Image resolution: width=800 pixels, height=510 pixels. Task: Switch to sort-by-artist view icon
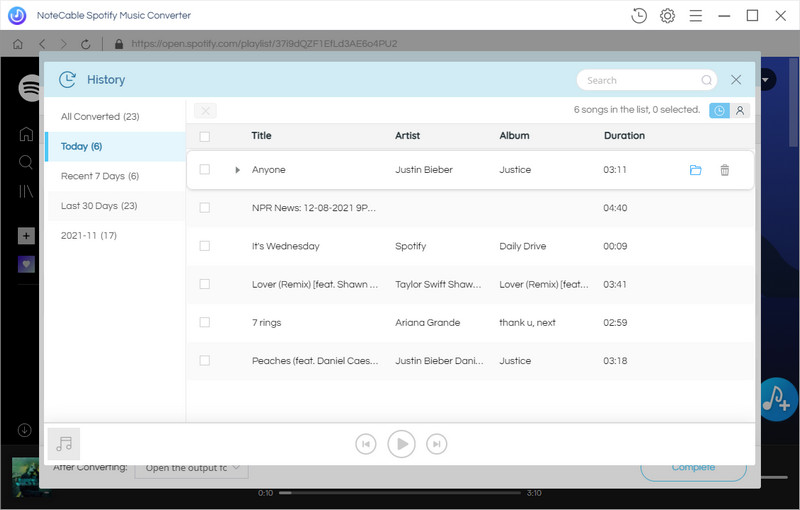pos(740,110)
